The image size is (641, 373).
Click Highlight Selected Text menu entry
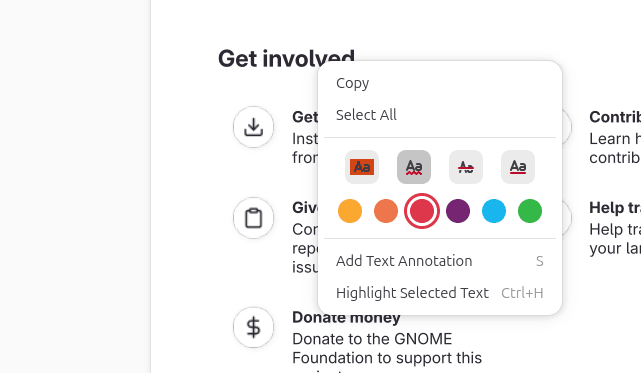coord(440,293)
